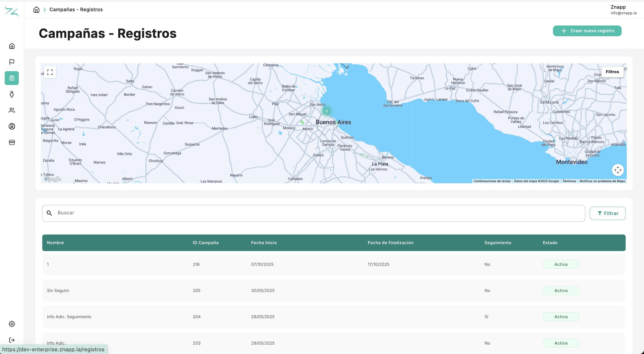Click Crear nuevo registro button
Viewport: 644px width, 354px height.
click(x=587, y=31)
